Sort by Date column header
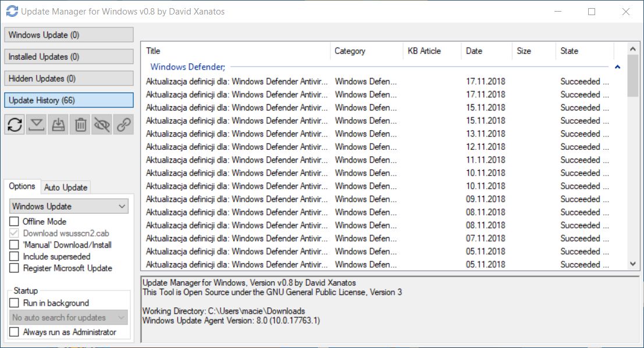Viewport: 644px width, 348px height. tap(487, 51)
